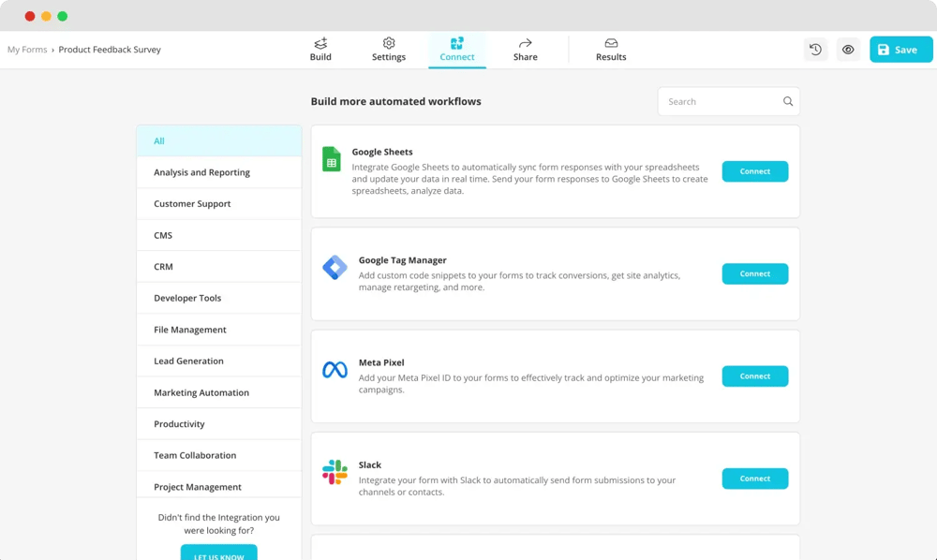Viewport: 937px width, 560px height.
Task: Switch to the Settings tab
Action: click(x=388, y=49)
